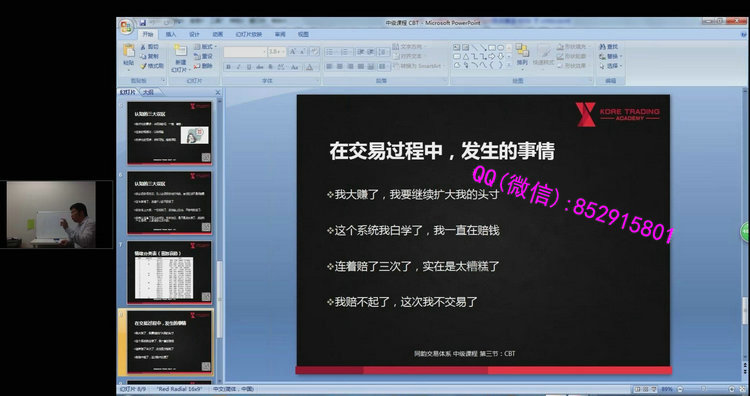Open the Select (选择) dropdown
Screen dimensions: 750x396
coord(611,66)
